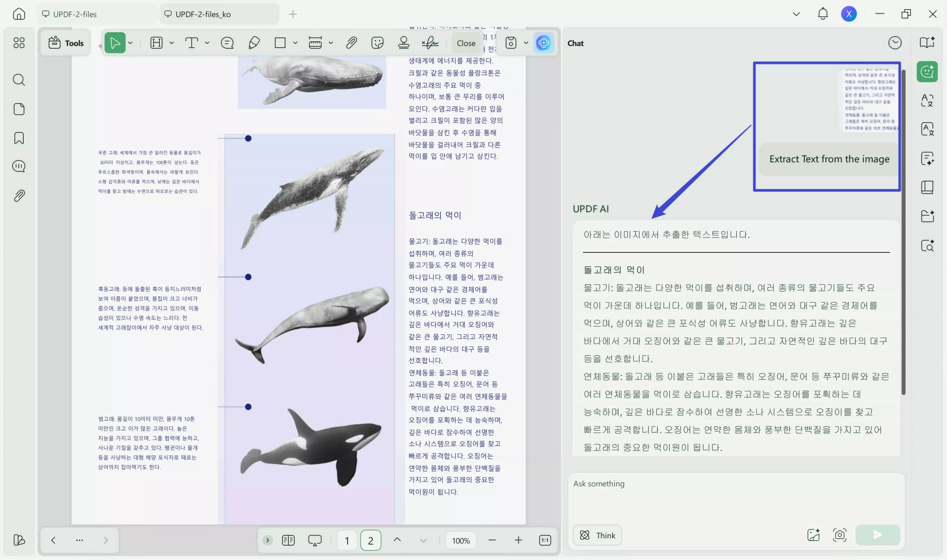This screenshot has height=560, width=947.
Task: Send the chat message
Action: point(877,535)
